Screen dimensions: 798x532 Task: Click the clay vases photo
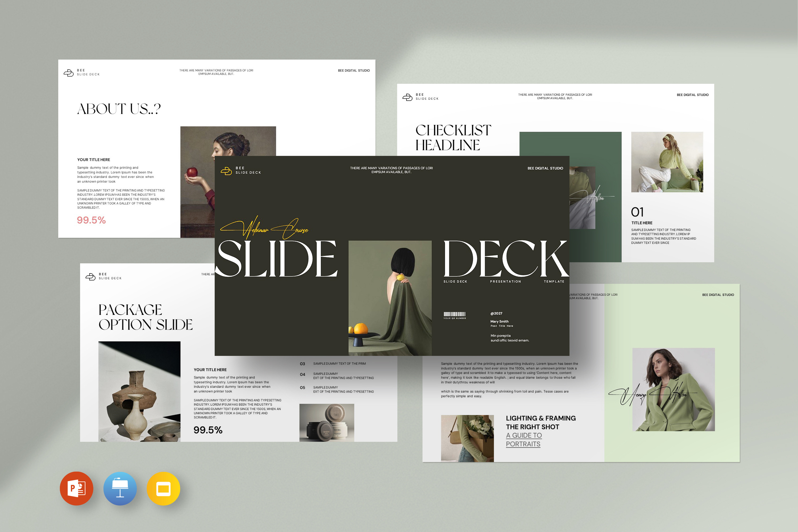[139, 392]
